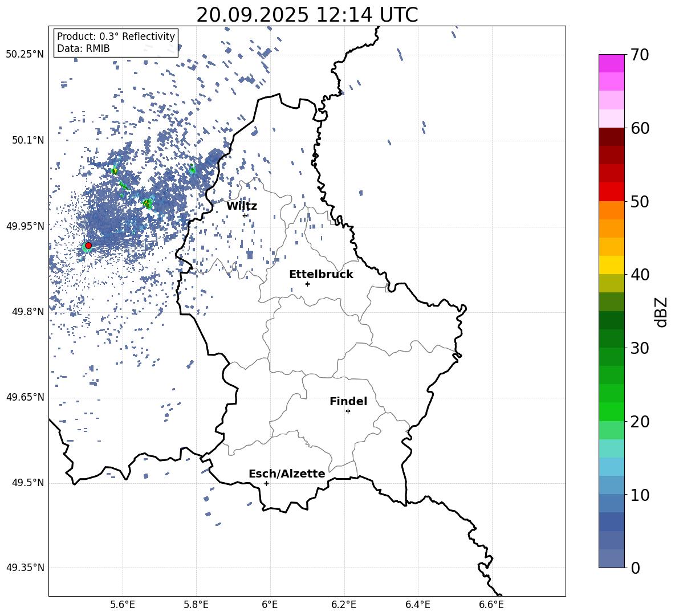The image size is (675, 616).
Task: Click the 49.8°N latitude label
Action: (28, 312)
